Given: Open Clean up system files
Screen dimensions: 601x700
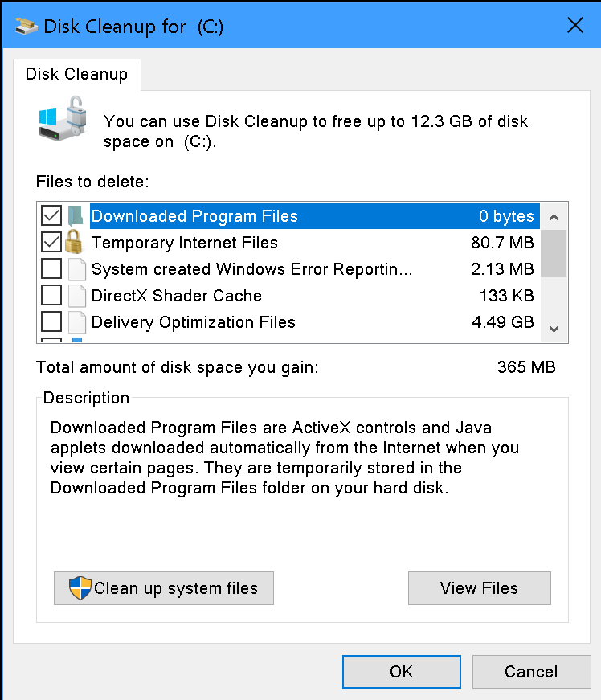Looking at the screenshot, I should click(164, 588).
